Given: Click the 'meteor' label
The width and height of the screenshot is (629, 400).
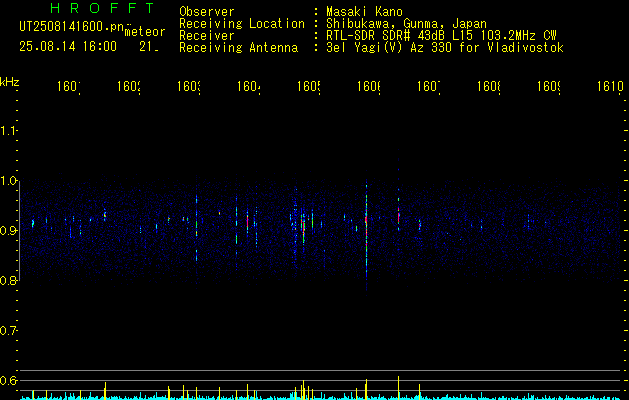Looking at the screenshot, I should tap(145, 32).
